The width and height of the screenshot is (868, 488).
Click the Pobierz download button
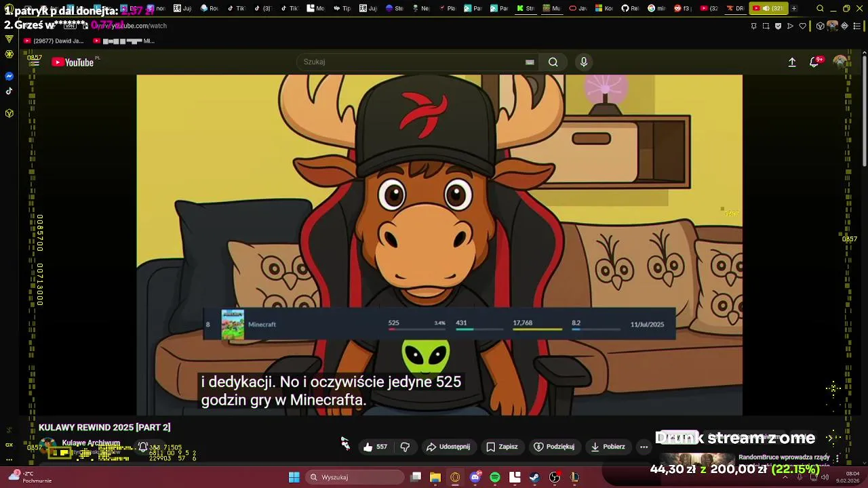(608, 447)
